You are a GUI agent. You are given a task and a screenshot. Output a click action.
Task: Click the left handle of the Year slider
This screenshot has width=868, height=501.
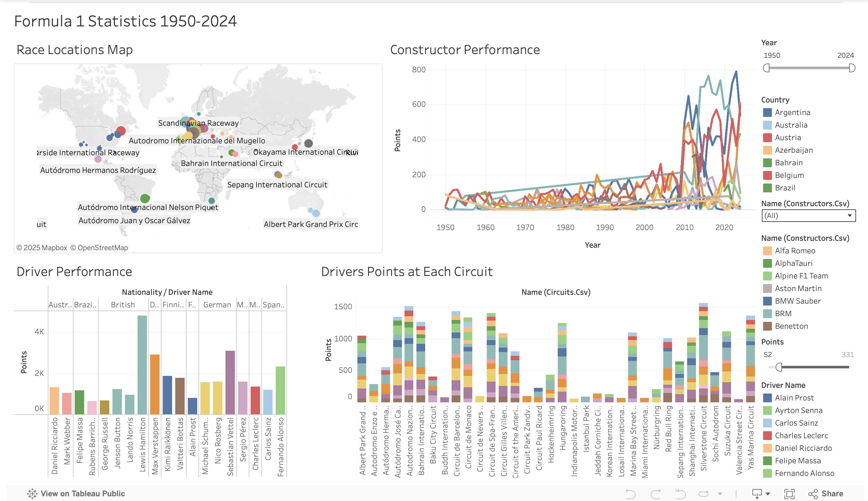[766, 68]
